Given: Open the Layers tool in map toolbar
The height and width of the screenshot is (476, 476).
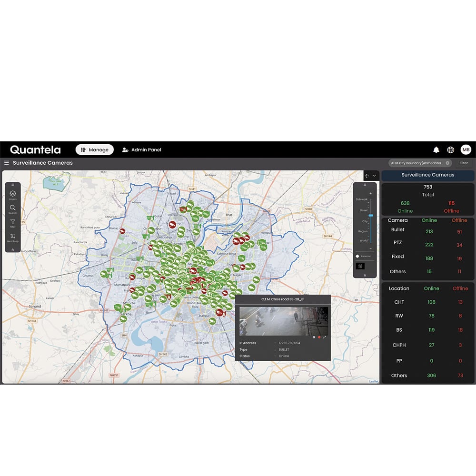Looking at the screenshot, I should tap(13, 194).
